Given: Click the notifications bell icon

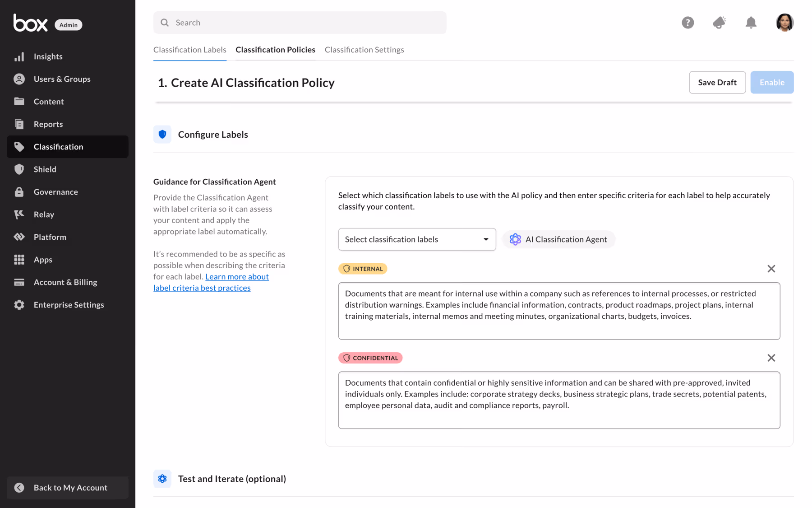Looking at the screenshot, I should coord(751,23).
